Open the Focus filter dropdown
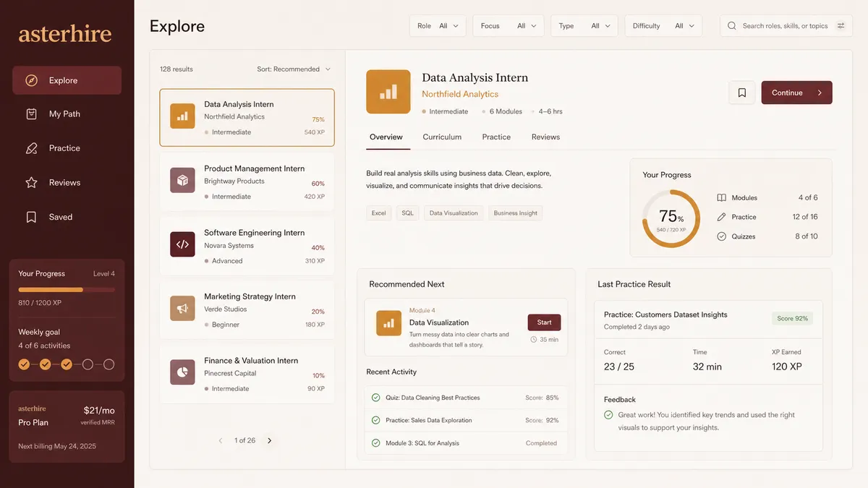Viewport: 868px width, 488px height. tap(509, 26)
